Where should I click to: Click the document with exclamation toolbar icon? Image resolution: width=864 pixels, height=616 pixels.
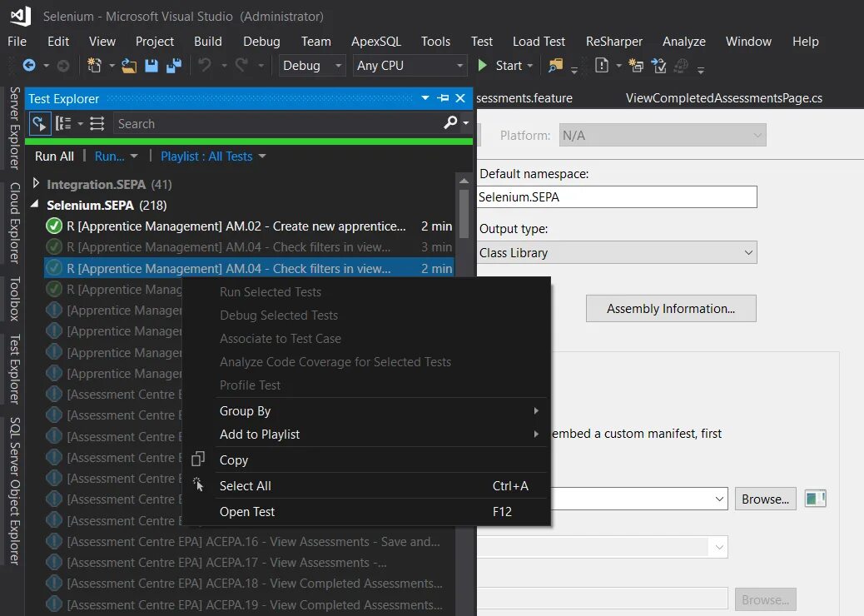point(602,66)
